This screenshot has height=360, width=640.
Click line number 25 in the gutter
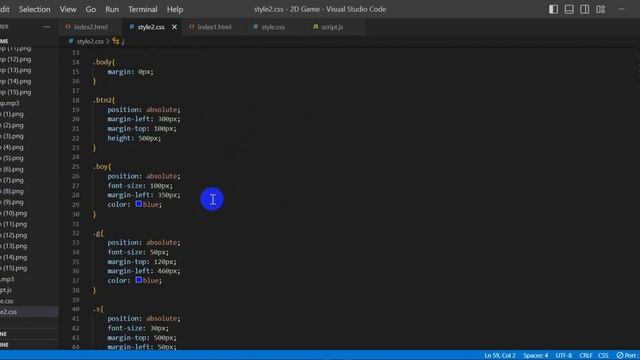click(76, 167)
